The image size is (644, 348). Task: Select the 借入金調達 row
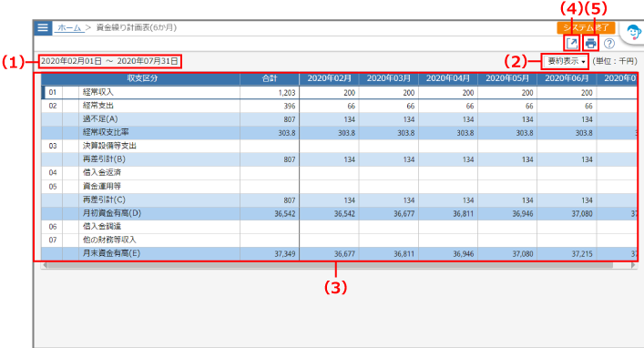click(339, 227)
